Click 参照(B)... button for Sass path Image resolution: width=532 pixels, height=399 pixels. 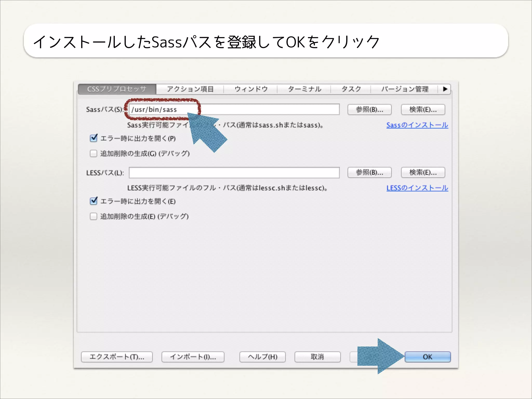tap(369, 110)
